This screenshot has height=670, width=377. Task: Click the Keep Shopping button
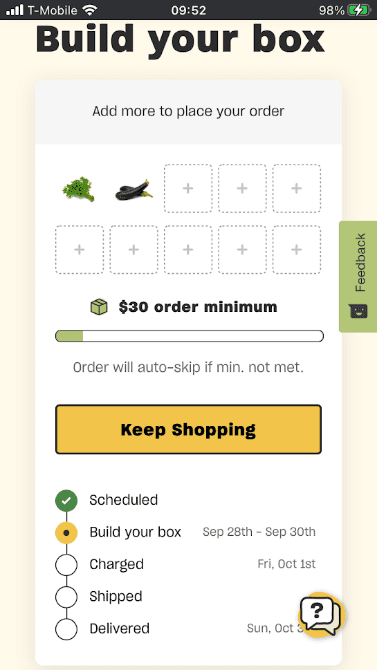[x=188, y=429]
